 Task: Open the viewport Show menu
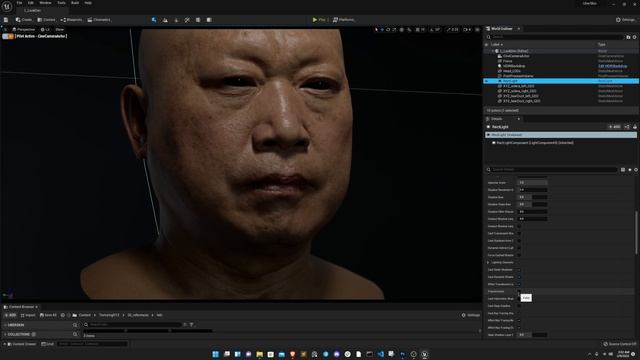coord(60,29)
